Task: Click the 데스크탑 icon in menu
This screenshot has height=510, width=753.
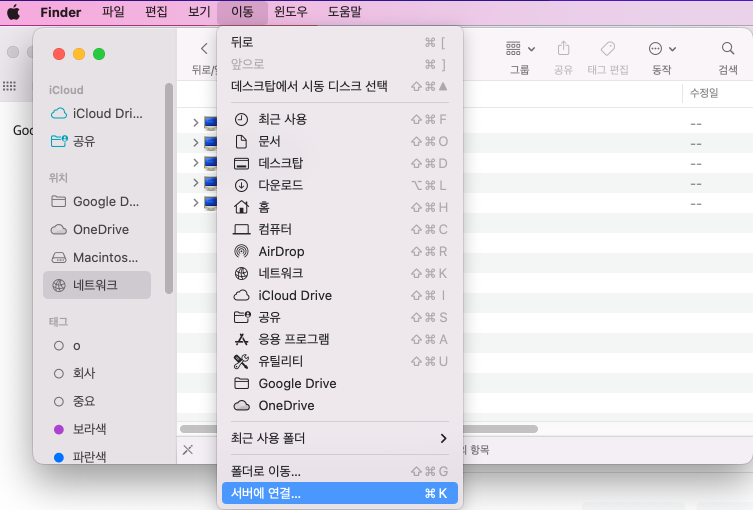Action: tap(241, 163)
